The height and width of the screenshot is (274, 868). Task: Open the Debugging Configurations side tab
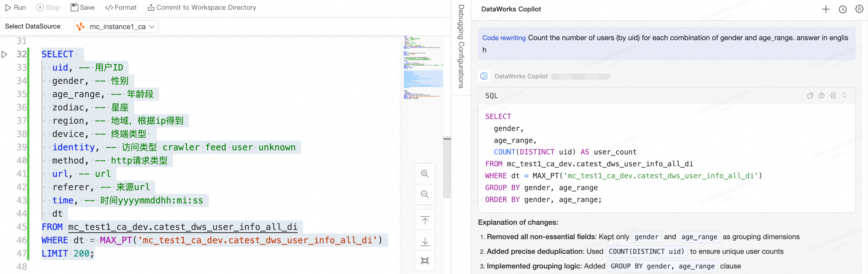(x=461, y=47)
